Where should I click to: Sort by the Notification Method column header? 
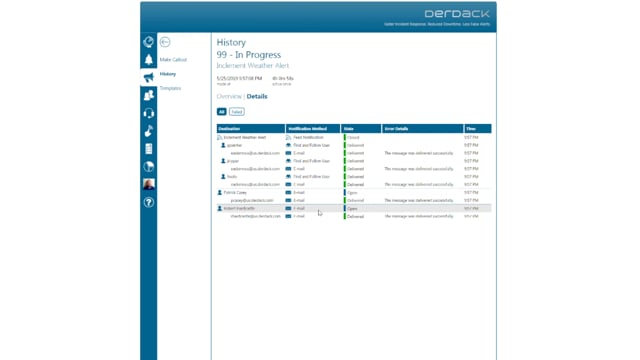[x=313, y=129]
